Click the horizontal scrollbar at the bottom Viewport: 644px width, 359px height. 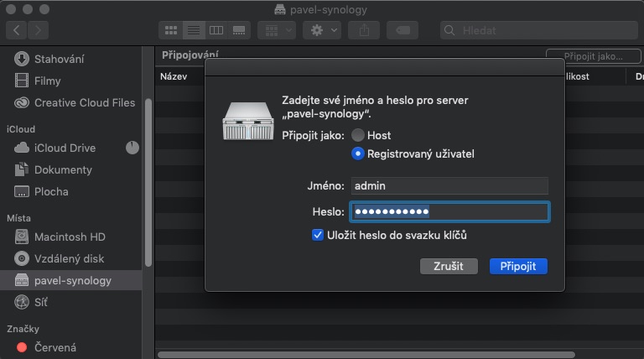pos(366,355)
